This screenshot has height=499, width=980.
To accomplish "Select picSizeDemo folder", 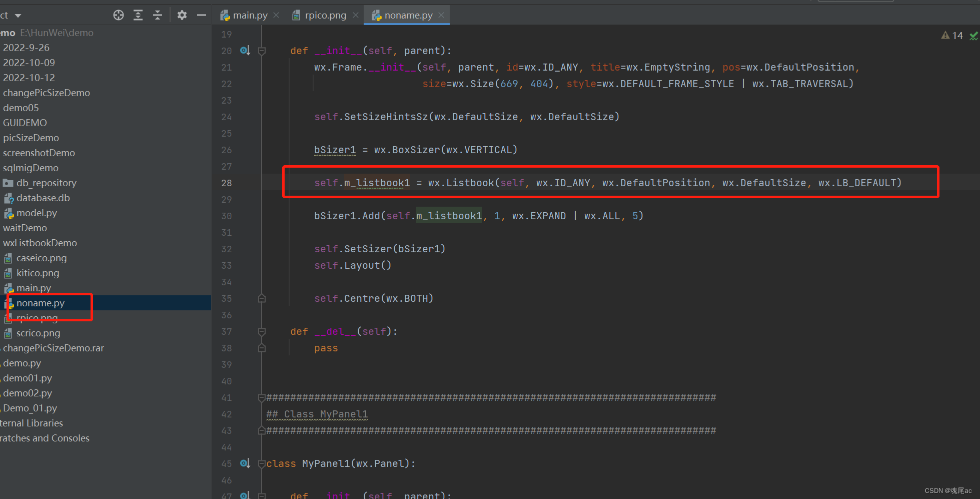I will pyautogui.click(x=31, y=138).
